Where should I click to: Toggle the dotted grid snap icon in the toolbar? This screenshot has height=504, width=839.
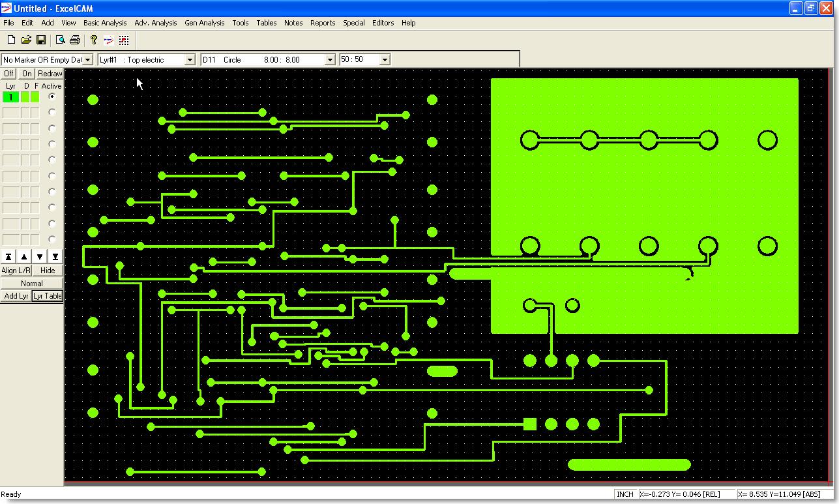click(x=124, y=40)
